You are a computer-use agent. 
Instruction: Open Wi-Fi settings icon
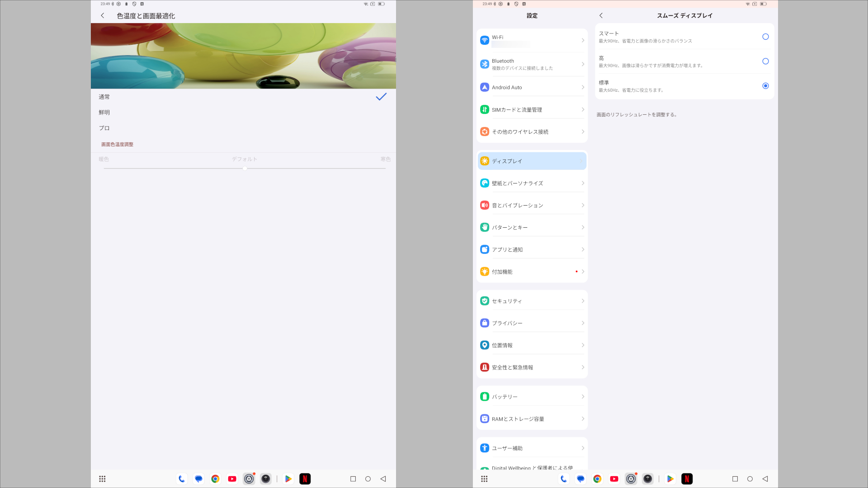485,40
